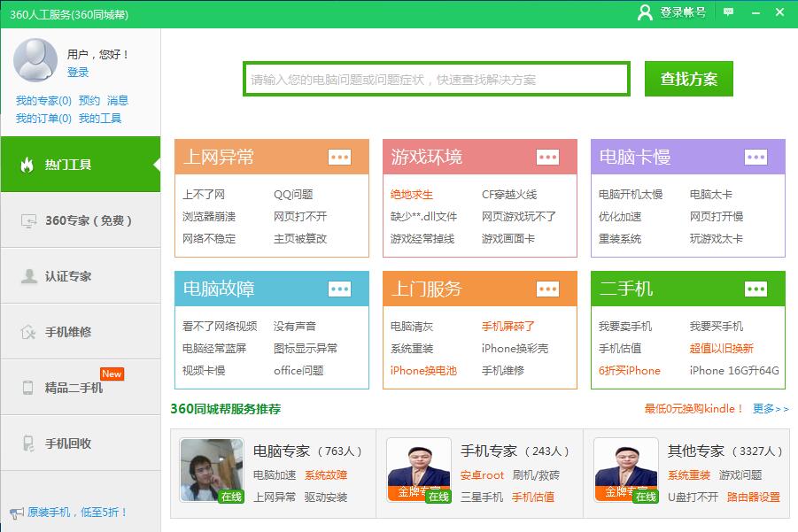Choose 路由器设置 under 其他专家
This screenshot has width=798, height=532.
754,497
